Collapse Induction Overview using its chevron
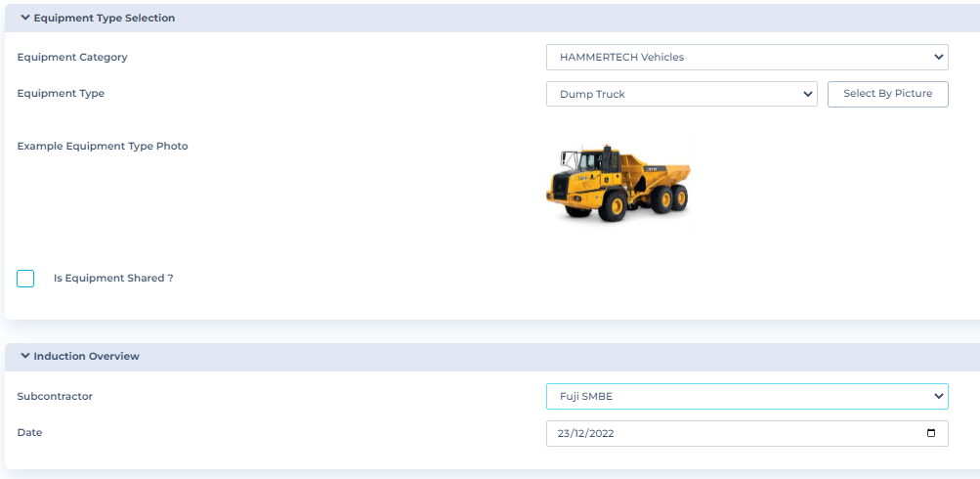The width and height of the screenshot is (980, 479). pos(24,356)
